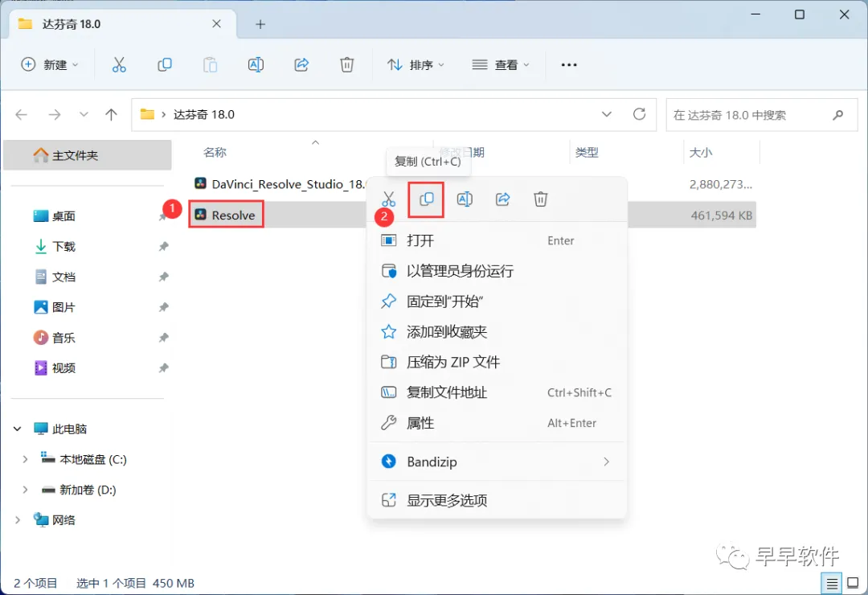Sort by 大小 column header

pos(701,152)
